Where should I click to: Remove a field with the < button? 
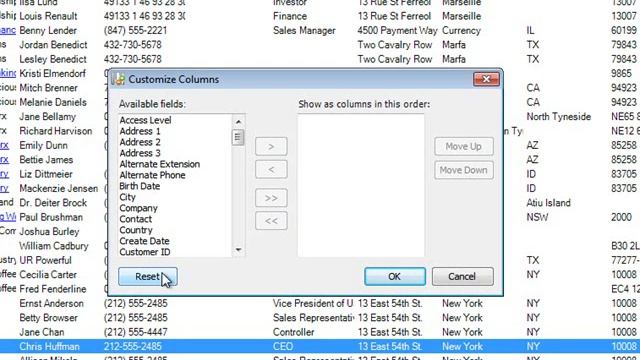click(271, 169)
